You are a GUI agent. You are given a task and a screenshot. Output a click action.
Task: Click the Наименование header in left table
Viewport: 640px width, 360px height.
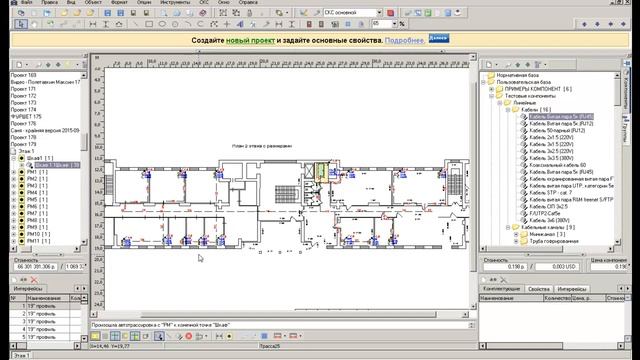(x=48, y=298)
